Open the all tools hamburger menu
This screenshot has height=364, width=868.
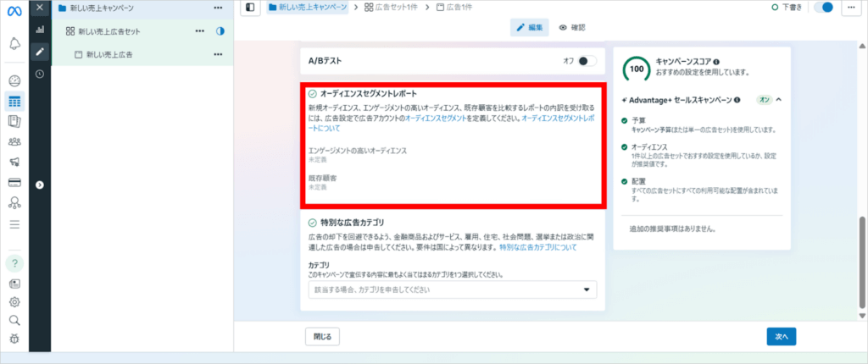pyautogui.click(x=15, y=224)
